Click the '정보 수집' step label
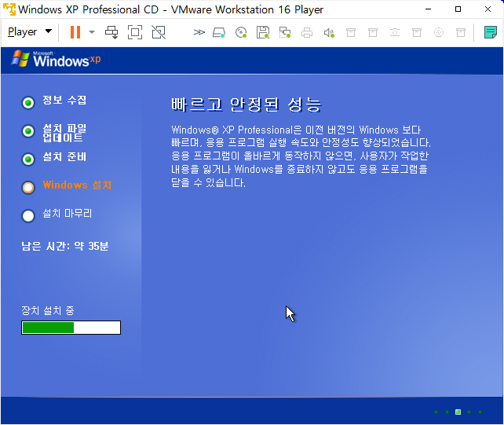504x425 pixels. (x=64, y=100)
